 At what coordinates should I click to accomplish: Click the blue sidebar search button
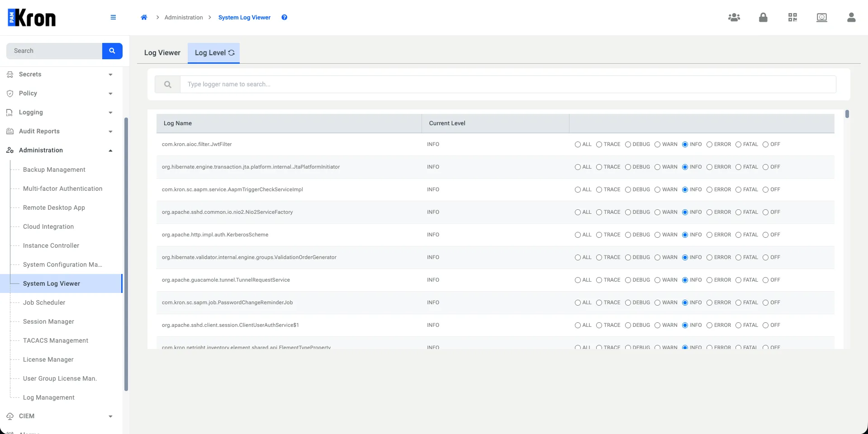(112, 51)
